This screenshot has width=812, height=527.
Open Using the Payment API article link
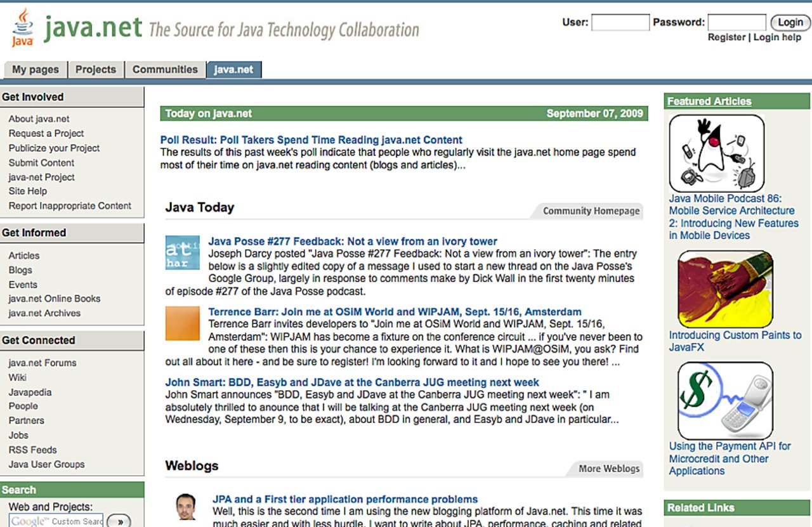(730, 459)
